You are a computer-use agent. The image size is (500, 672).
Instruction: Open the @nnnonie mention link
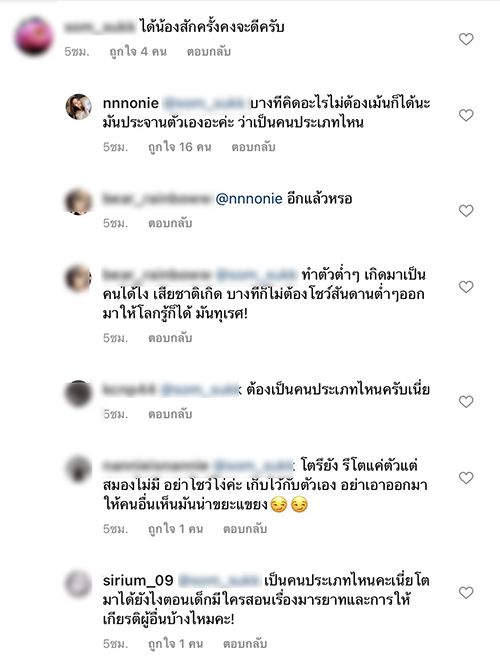pos(249,199)
